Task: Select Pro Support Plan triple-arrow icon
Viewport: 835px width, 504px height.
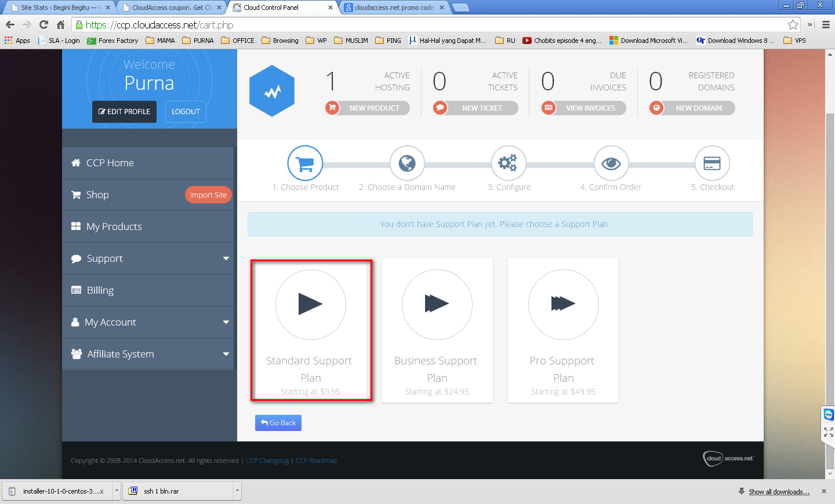Action: click(x=564, y=304)
